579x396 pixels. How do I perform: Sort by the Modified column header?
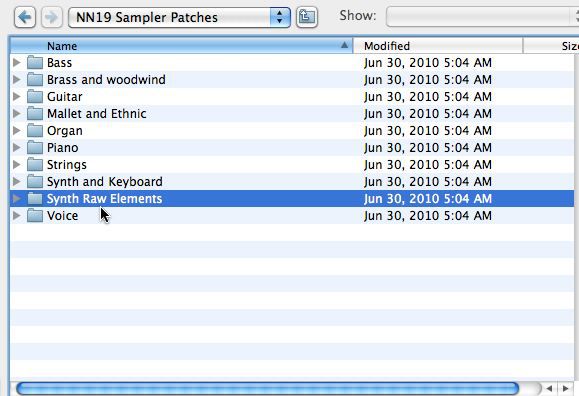(x=438, y=46)
